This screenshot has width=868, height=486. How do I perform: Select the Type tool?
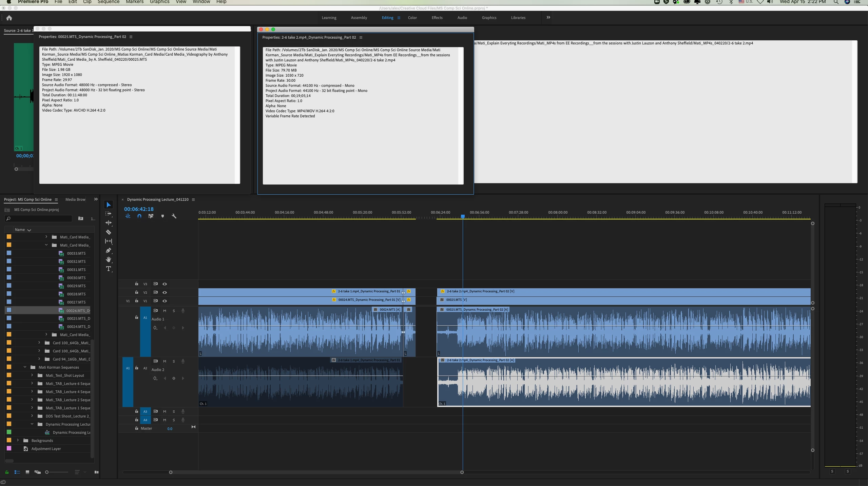coord(109,269)
